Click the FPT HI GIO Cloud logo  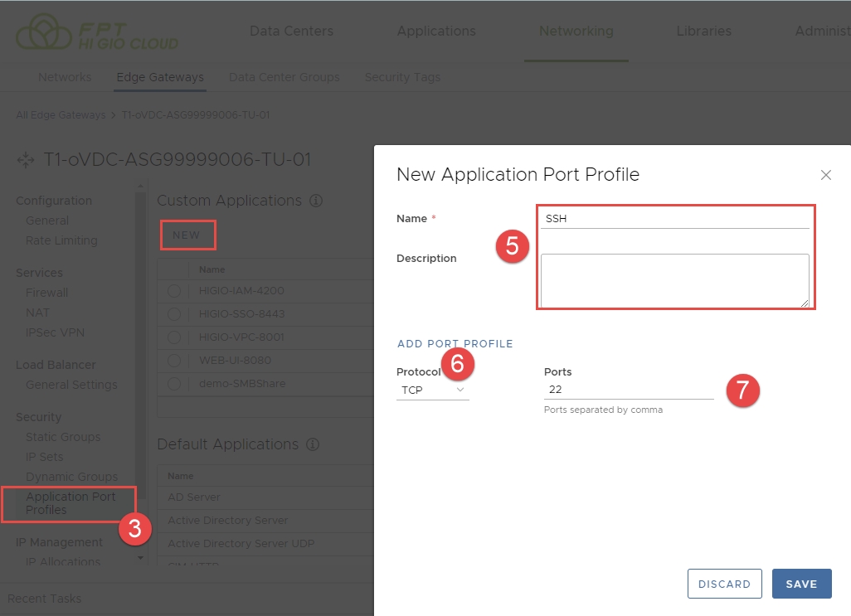pyautogui.click(x=96, y=33)
